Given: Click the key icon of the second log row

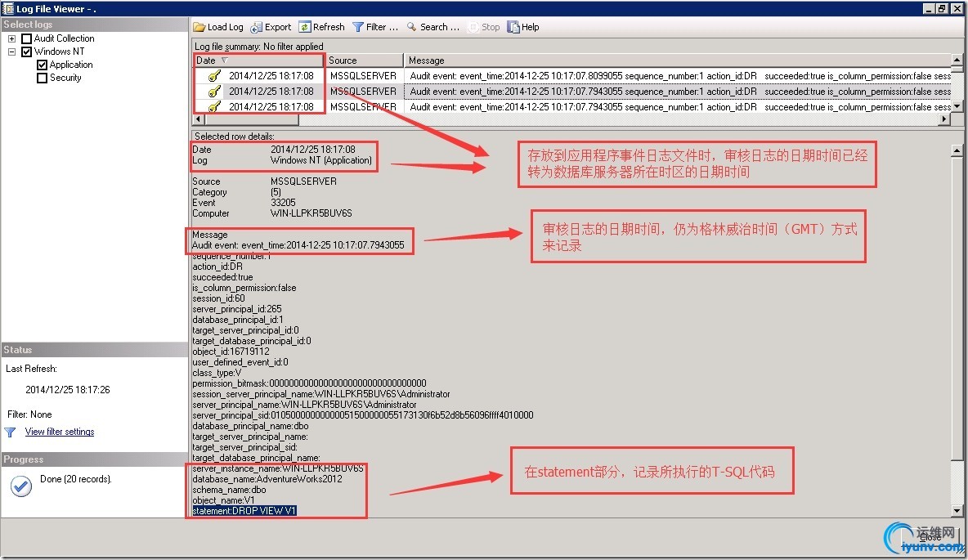Looking at the screenshot, I should point(214,92).
